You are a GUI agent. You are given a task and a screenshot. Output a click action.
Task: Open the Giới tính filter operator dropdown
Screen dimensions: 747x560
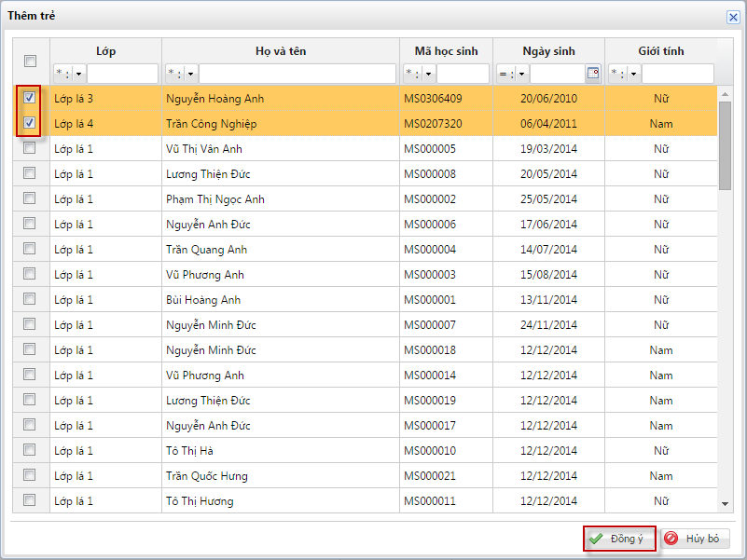point(633,74)
